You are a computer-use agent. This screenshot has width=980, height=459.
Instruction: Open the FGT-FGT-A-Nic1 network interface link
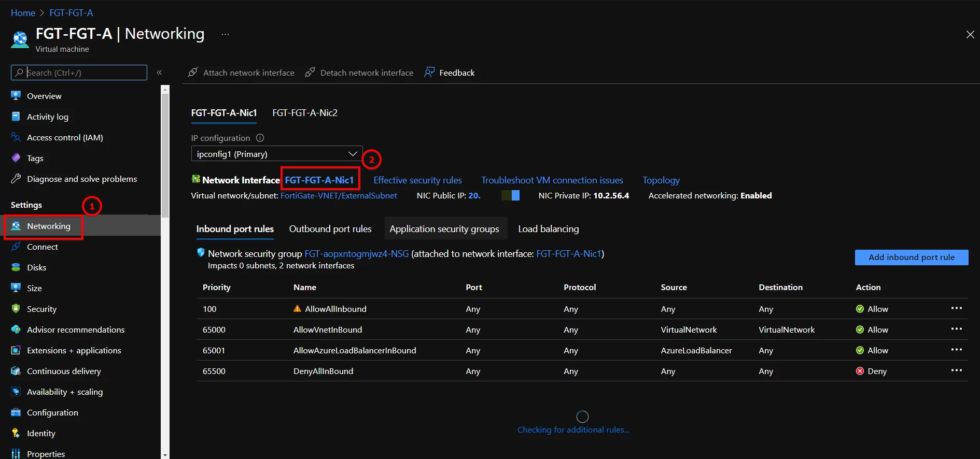pyautogui.click(x=319, y=180)
